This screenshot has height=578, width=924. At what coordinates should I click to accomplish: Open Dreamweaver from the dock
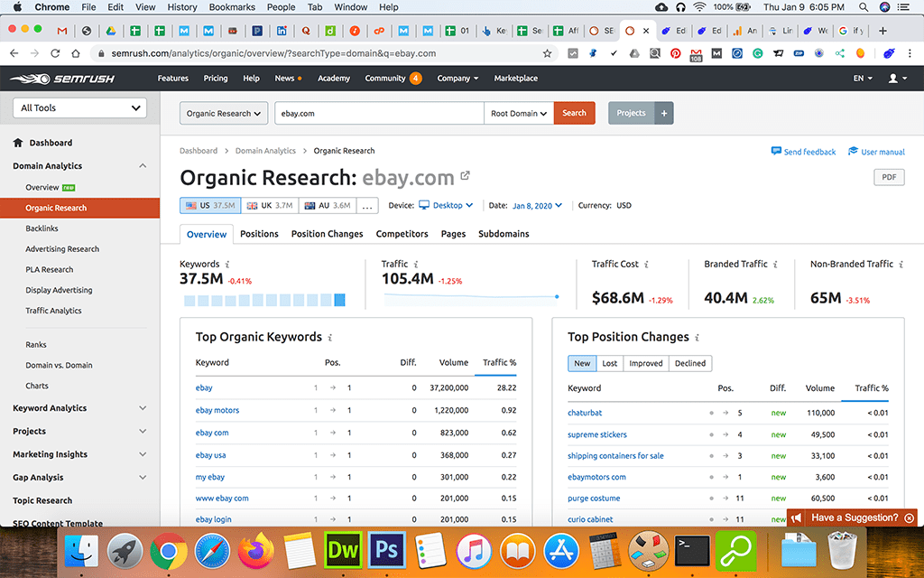coord(343,551)
